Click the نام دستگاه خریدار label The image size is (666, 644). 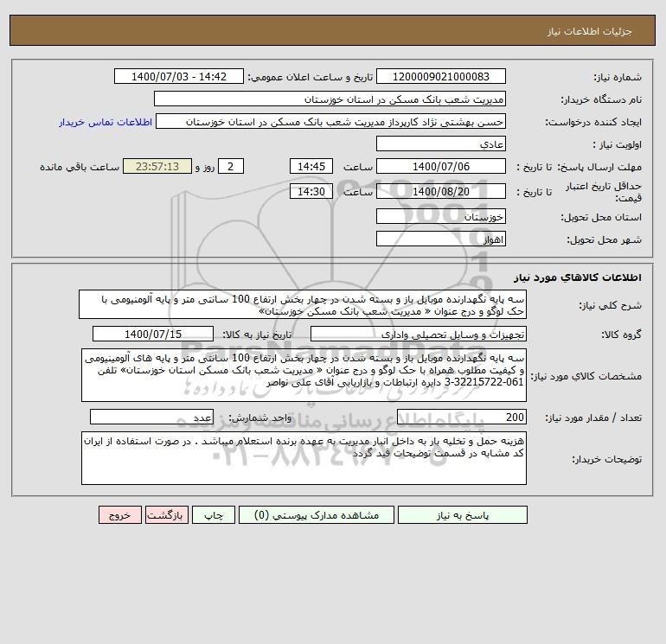pos(601,99)
